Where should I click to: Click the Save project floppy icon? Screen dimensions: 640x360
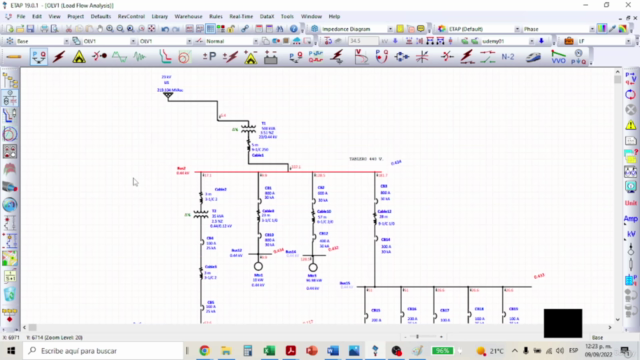pyautogui.click(x=30, y=29)
